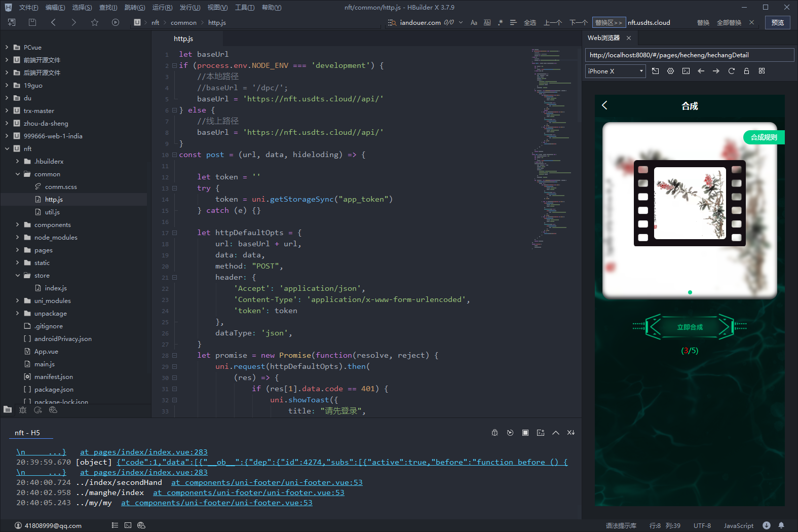Click the film-strip flower image in preview

click(x=690, y=203)
